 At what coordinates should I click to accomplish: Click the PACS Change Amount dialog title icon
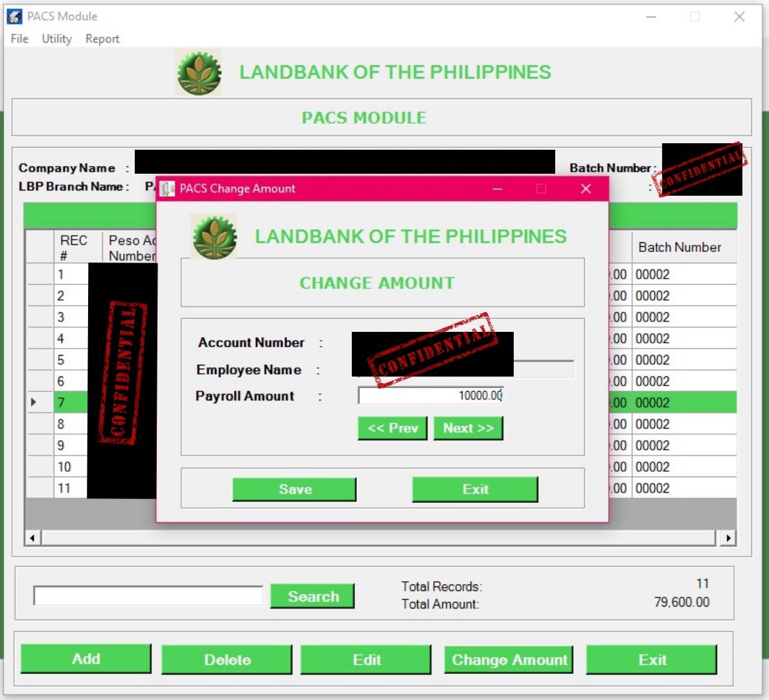[x=167, y=189]
